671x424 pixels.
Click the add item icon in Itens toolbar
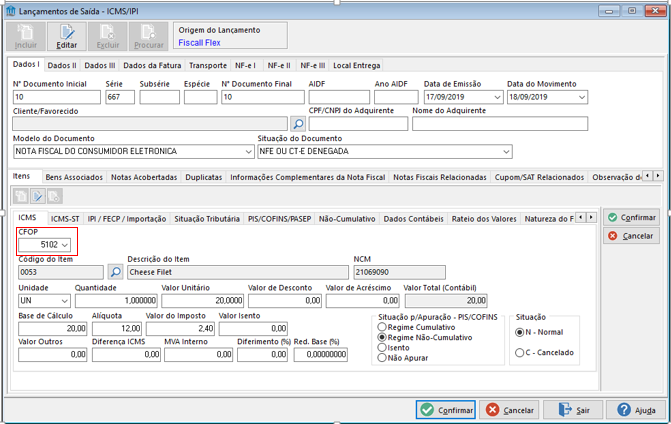(21, 196)
